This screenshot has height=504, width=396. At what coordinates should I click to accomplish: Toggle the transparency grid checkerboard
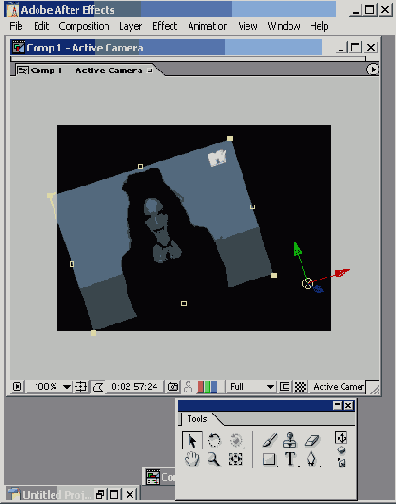pyautogui.click(x=300, y=387)
